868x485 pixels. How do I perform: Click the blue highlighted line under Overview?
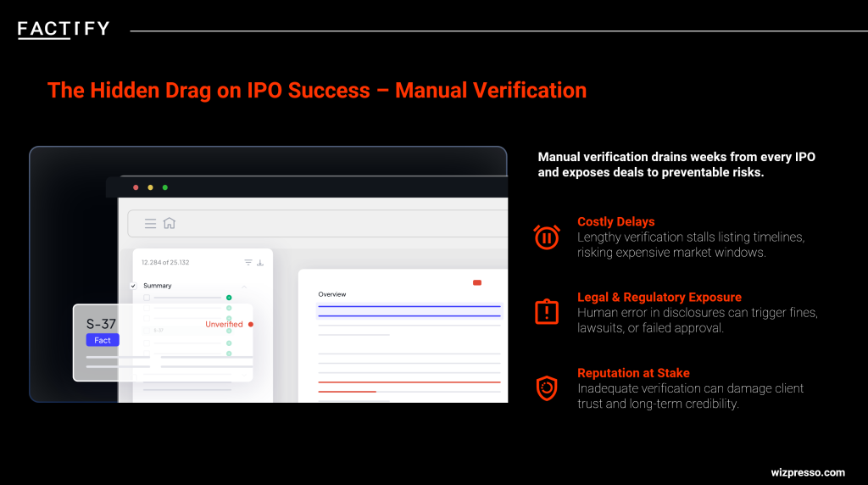(409, 307)
